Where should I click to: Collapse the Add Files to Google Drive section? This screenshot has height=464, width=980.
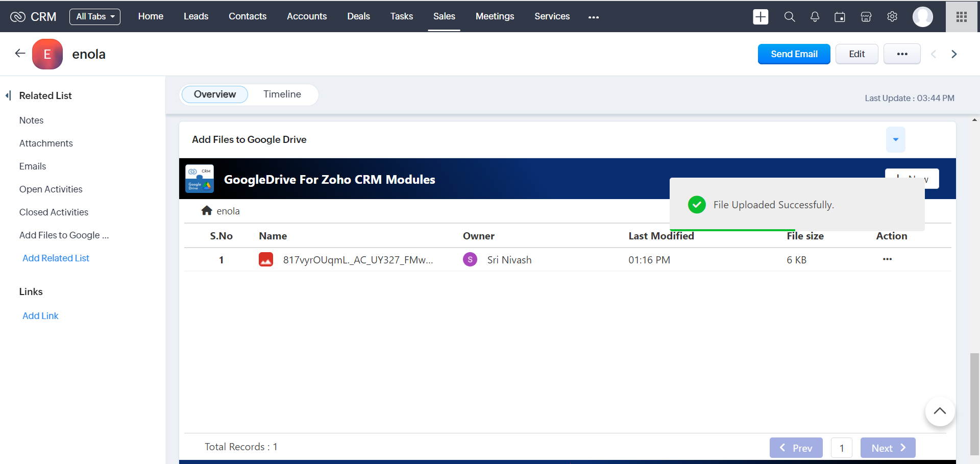click(x=895, y=139)
